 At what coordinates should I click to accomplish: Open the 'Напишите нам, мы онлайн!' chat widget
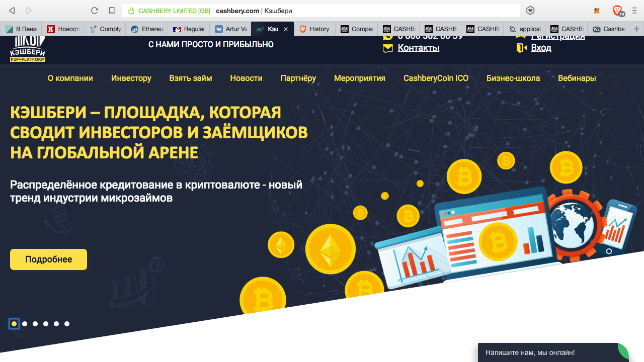(553, 352)
